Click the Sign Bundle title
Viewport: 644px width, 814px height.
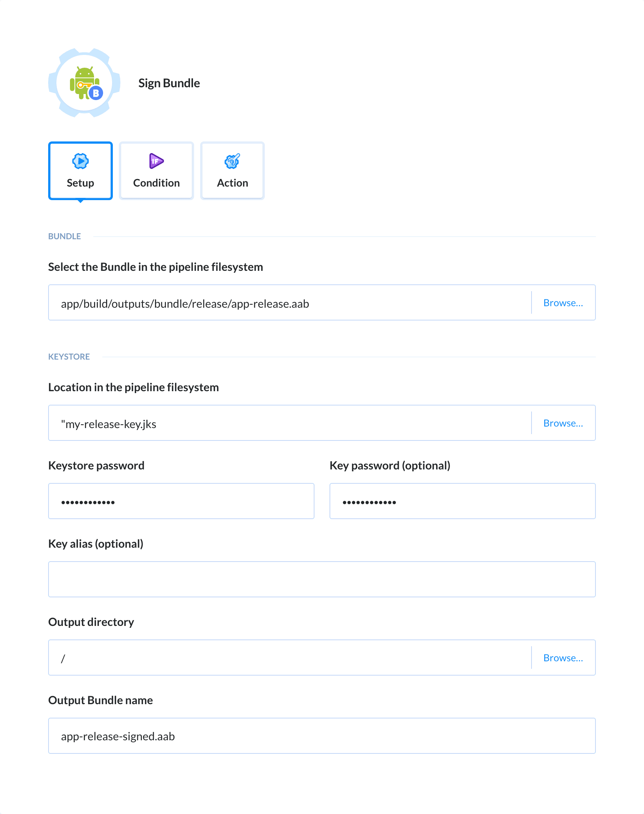[x=169, y=83]
